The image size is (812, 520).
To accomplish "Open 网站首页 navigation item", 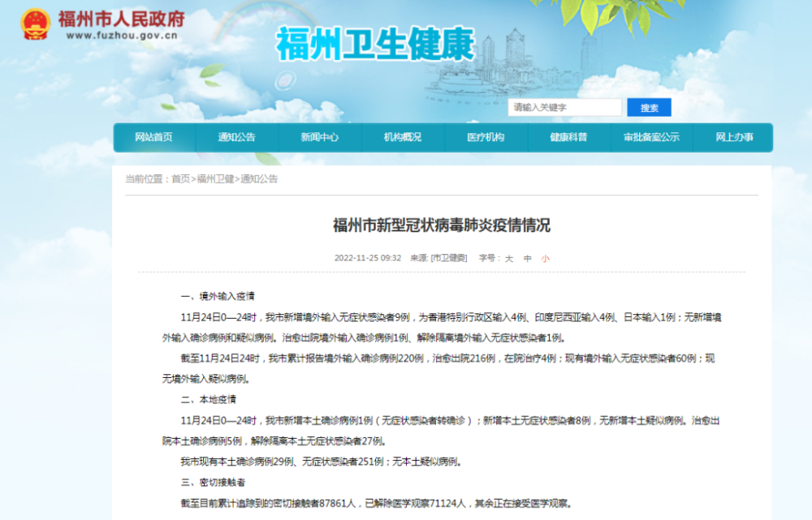I will pyautogui.click(x=153, y=137).
